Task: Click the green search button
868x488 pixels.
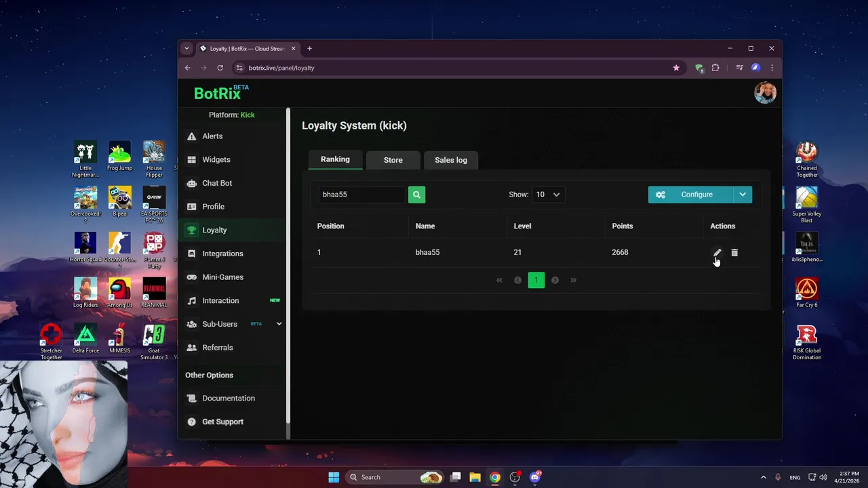Action: pos(416,195)
